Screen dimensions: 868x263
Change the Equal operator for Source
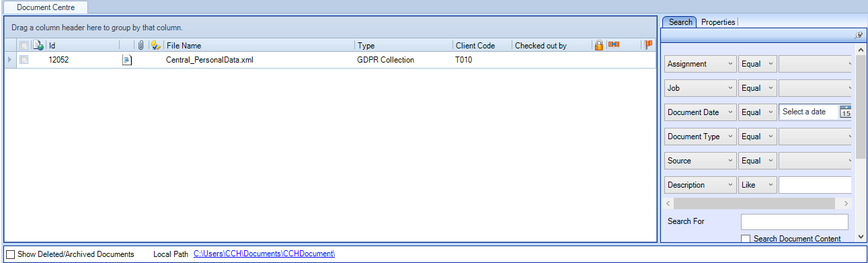coord(757,161)
